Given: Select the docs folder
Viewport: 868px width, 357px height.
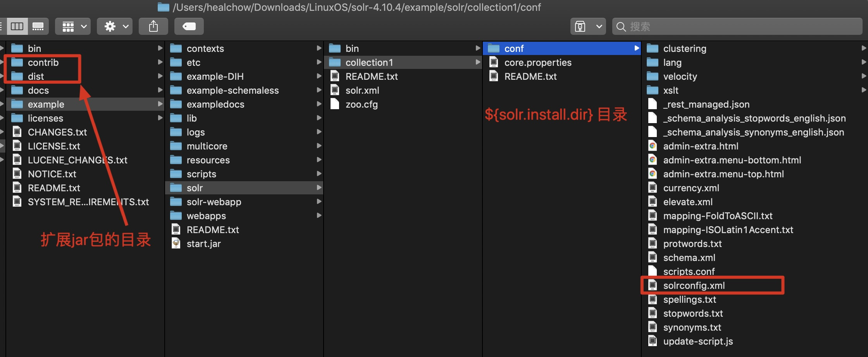Looking at the screenshot, I should [85, 90].
